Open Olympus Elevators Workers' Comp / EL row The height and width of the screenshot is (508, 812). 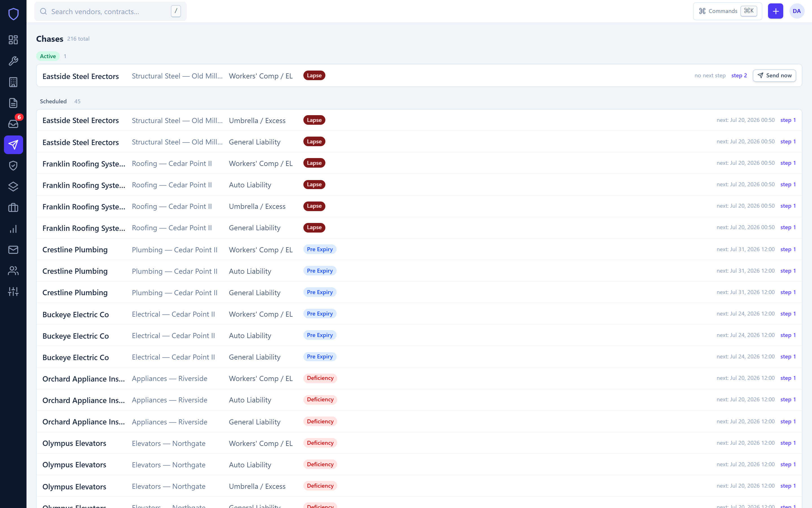(x=419, y=443)
